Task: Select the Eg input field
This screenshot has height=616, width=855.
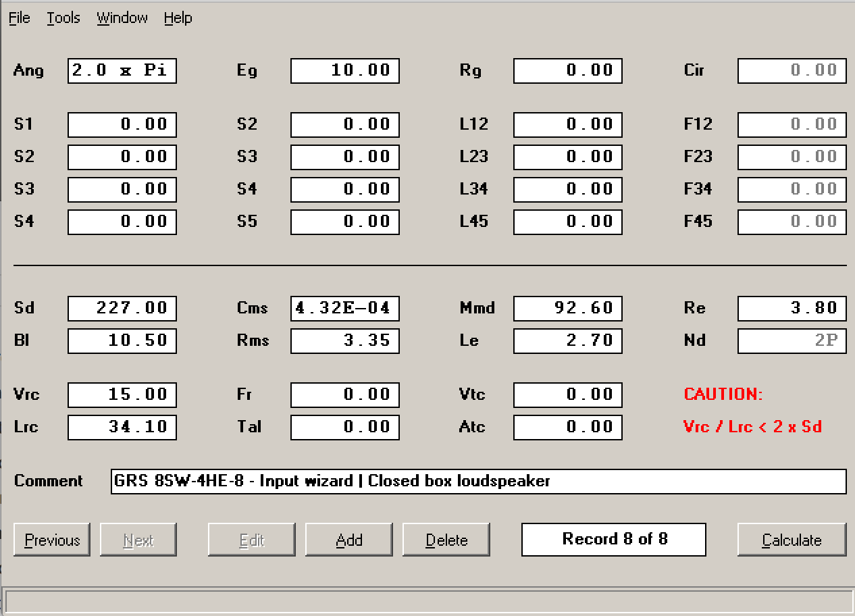Action: [345, 71]
